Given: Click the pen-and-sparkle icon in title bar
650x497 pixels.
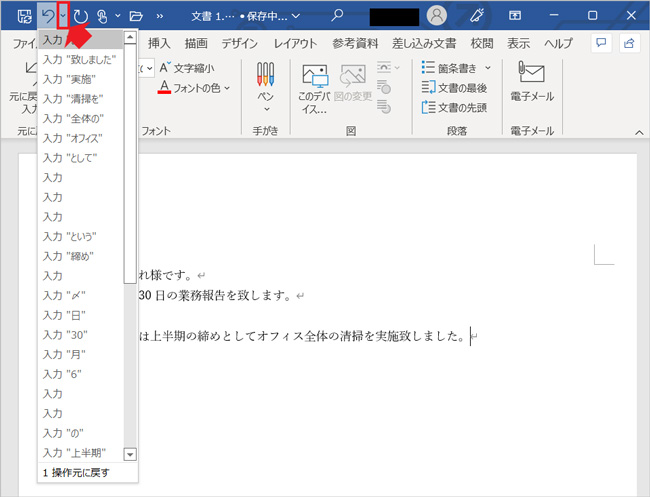Looking at the screenshot, I should (477, 16).
